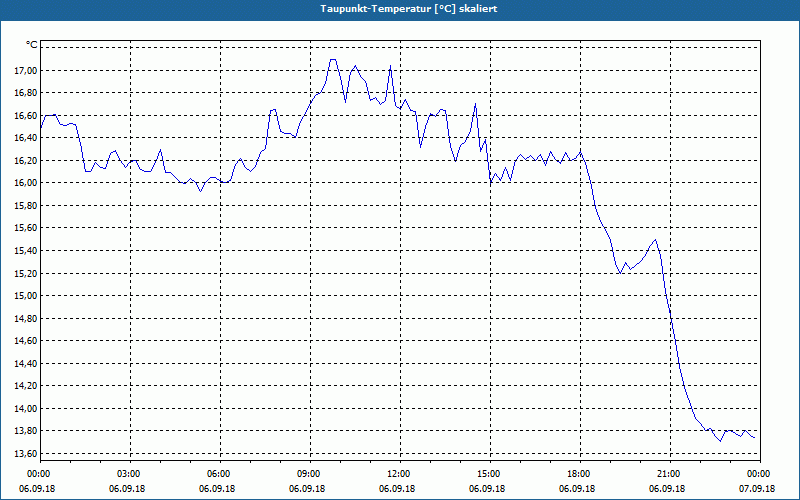
Task: Select the 14,80 y-axis value
Action: (x=25, y=318)
